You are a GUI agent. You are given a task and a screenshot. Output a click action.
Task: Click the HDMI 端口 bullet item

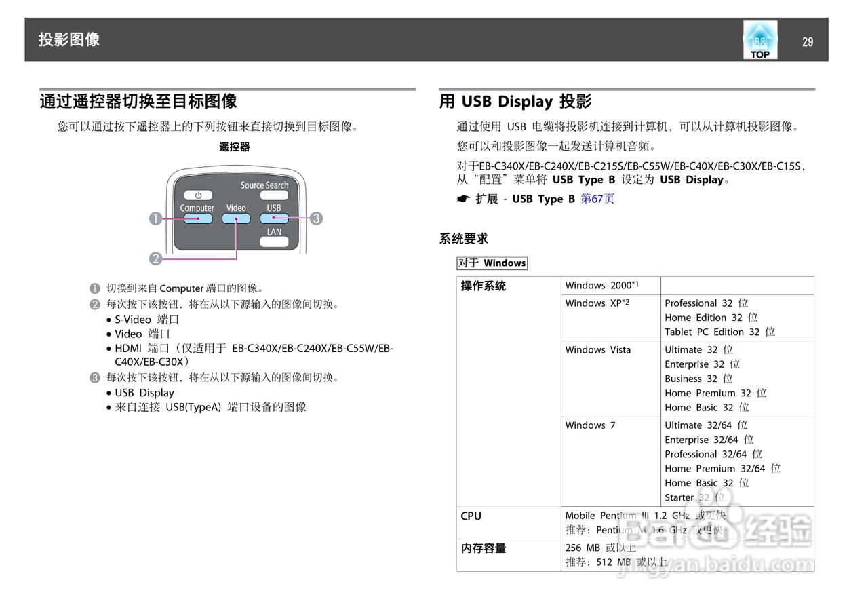[x=254, y=356]
